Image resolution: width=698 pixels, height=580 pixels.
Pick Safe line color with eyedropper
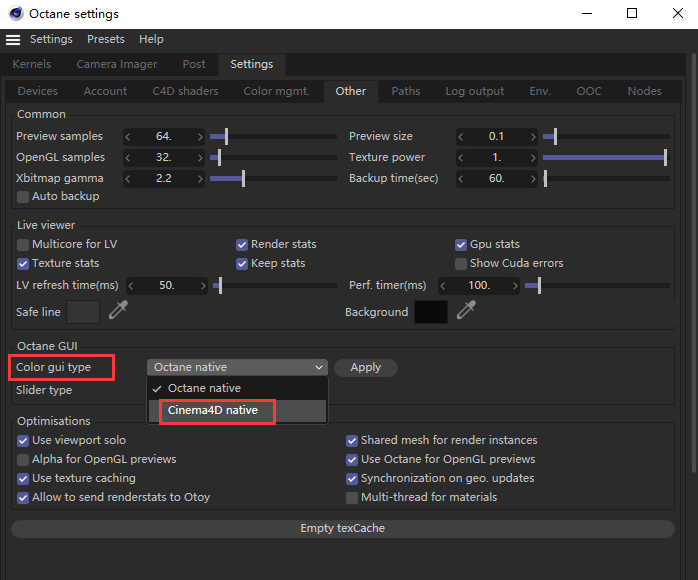(118, 310)
